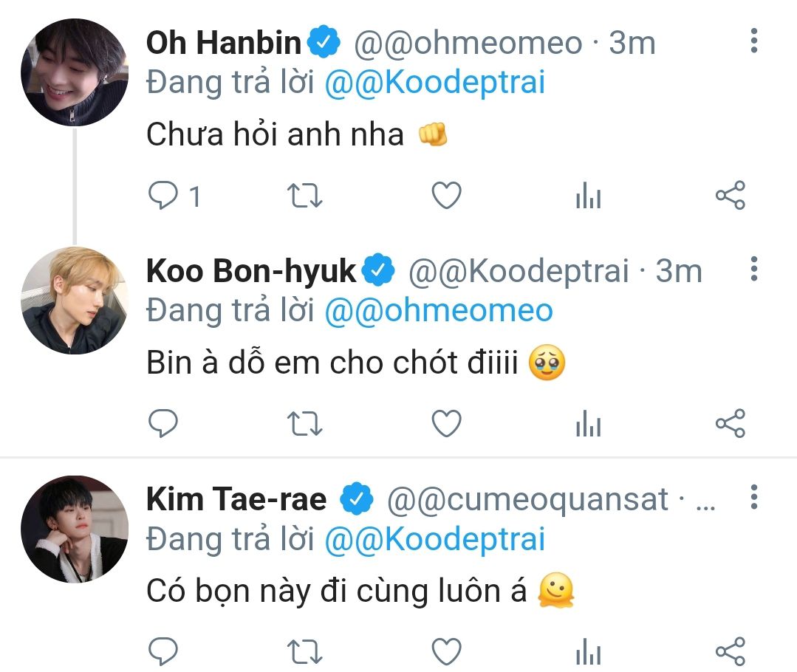Viewport: 797px width, 672px height.
Task: View analytics for Oh Hanbin's tweet
Action: click(x=588, y=196)
